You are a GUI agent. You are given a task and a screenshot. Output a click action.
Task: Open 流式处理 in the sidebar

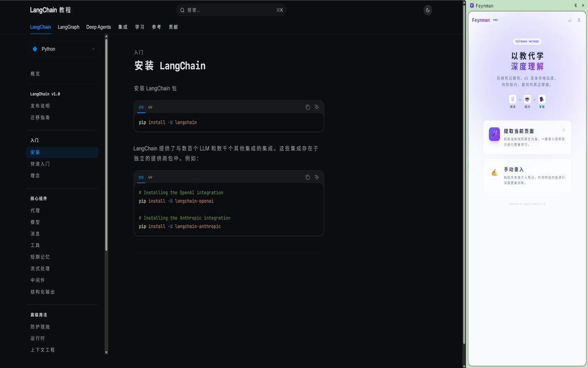pyautogui.click(x=40, y=269)
